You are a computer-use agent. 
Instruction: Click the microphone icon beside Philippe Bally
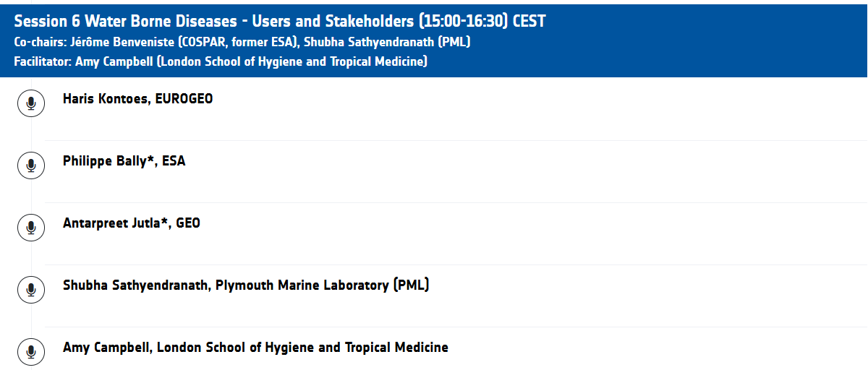point(31,166)
